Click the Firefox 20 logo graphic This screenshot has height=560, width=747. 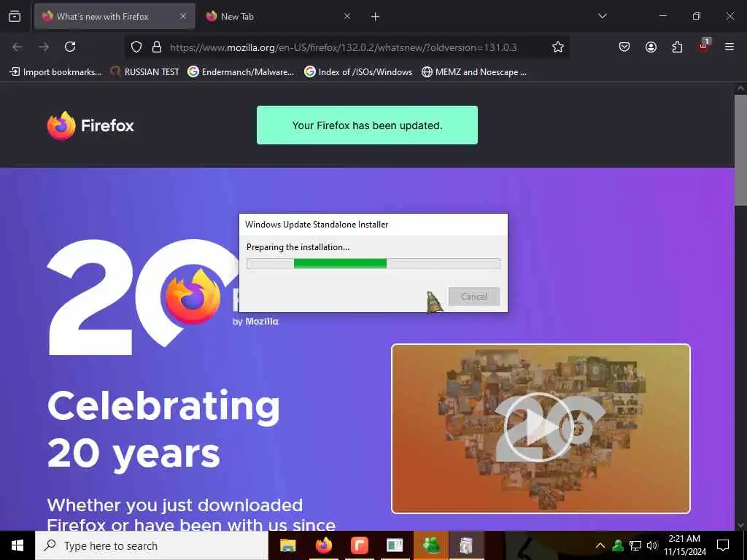click(x=143, y=297)
